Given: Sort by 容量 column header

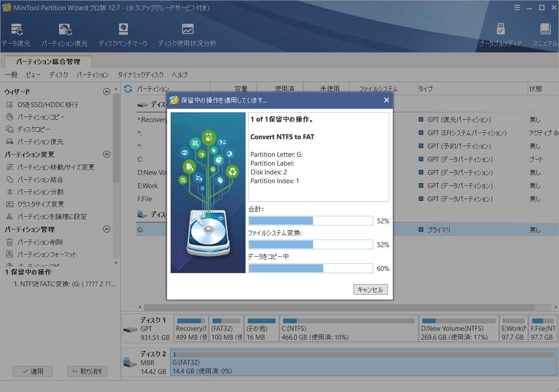Looking at the screenshot, I should [234, 89].
